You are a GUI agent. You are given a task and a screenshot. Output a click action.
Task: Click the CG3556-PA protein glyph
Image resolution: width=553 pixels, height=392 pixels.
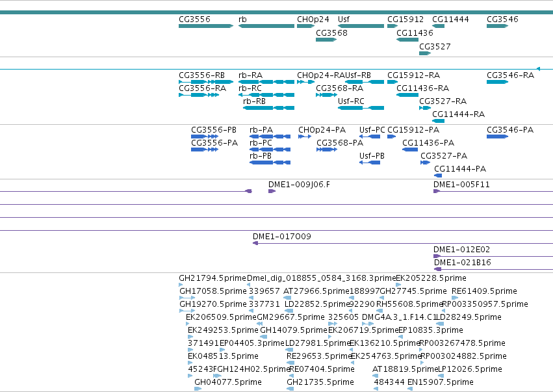pyautogui.click(x=205, y=150)
